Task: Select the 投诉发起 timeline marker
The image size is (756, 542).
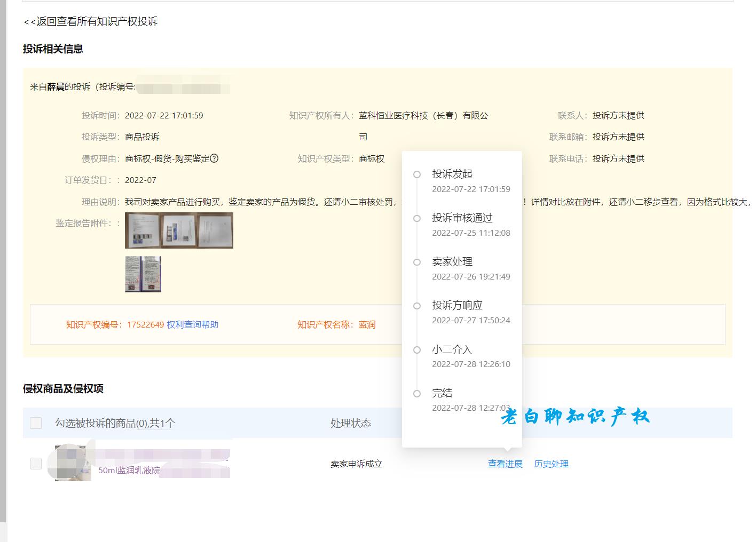Action: tap(417, 174)
